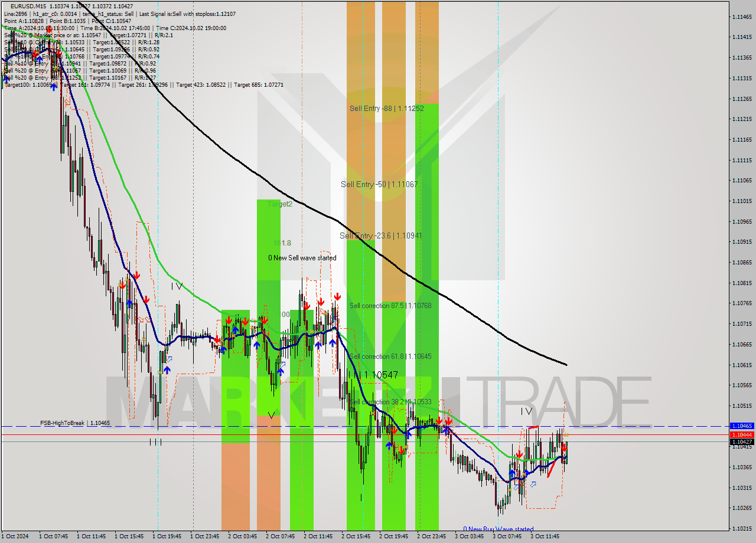
Task: Click the 1.10315 price scale label
Action: point(742,488)
